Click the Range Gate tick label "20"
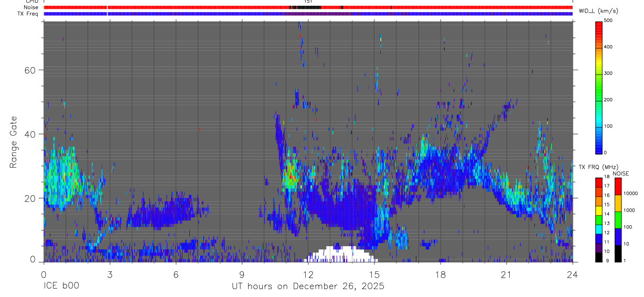This screenshot has height=297, width=644. 30,198
